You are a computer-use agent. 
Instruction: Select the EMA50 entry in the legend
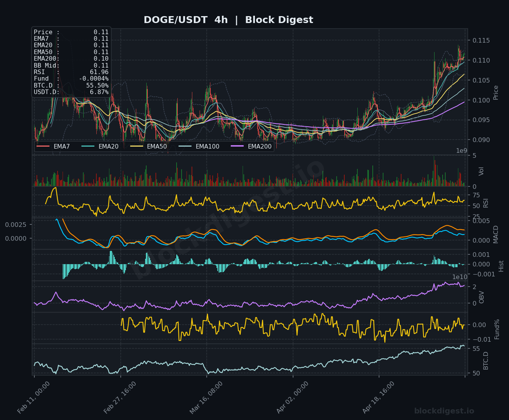[149, 146]
